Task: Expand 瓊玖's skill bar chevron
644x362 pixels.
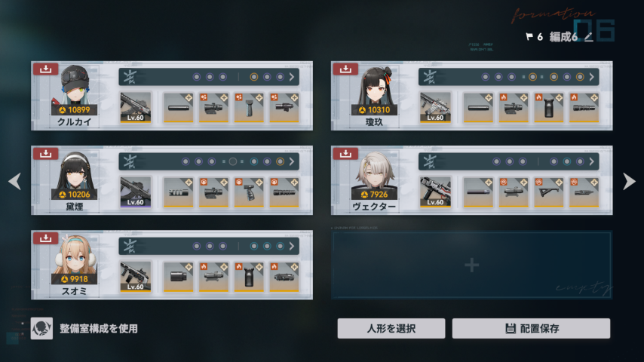Action: (591, 77)
